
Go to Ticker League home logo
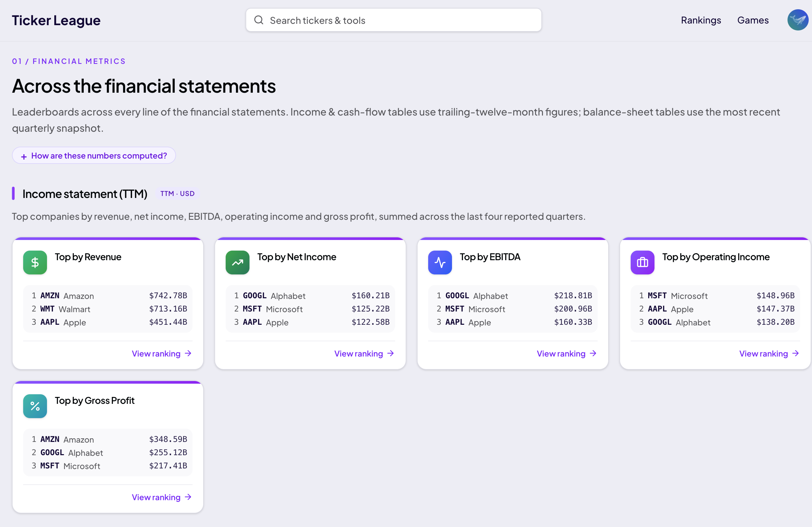point(56,20)
